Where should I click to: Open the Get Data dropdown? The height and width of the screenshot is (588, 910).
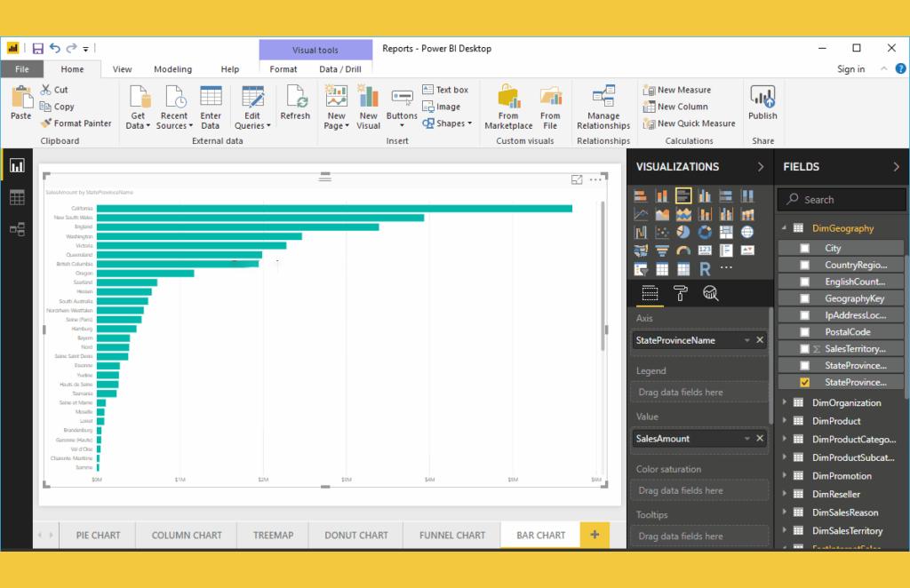(138, 108)
